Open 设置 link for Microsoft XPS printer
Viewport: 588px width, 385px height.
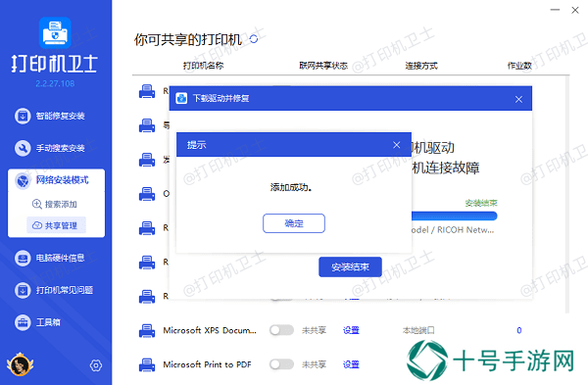(352, 330)
